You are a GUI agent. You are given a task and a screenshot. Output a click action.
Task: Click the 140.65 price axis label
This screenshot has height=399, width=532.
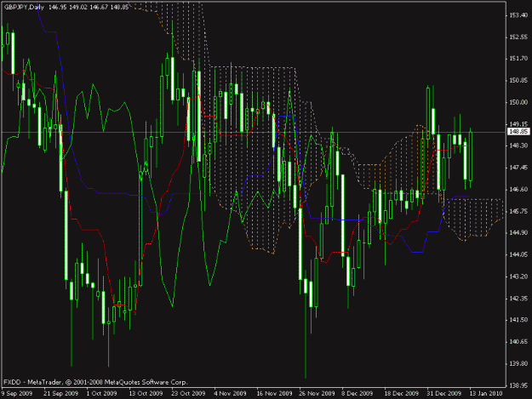pos(518,341)
